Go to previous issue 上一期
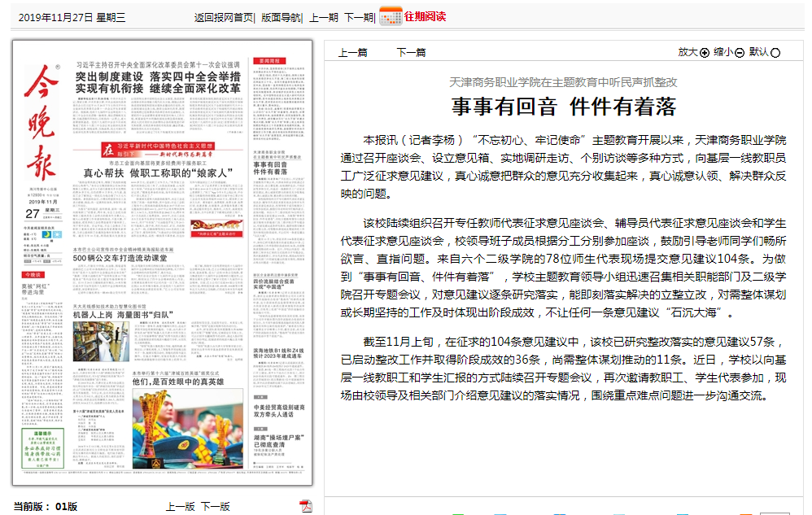Screen dimensions: 812x515 point(323,17)
